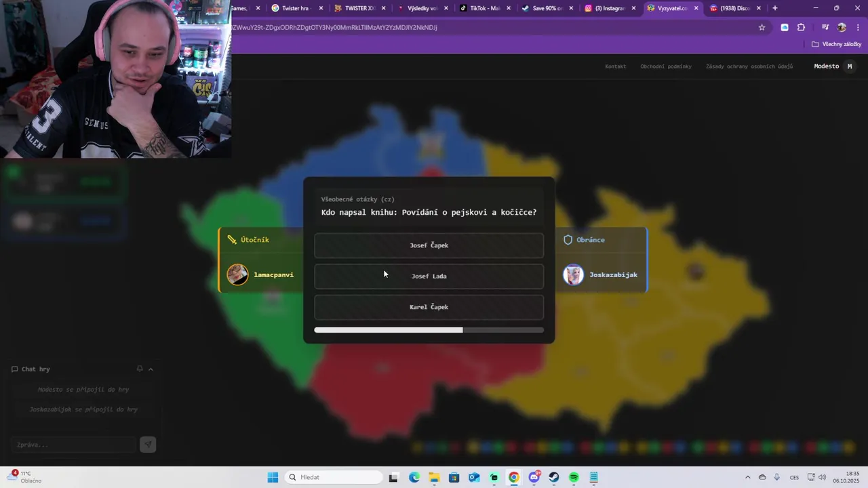868x488 pixels.
Task: Select answer Josef Lada
Action: 429,276
